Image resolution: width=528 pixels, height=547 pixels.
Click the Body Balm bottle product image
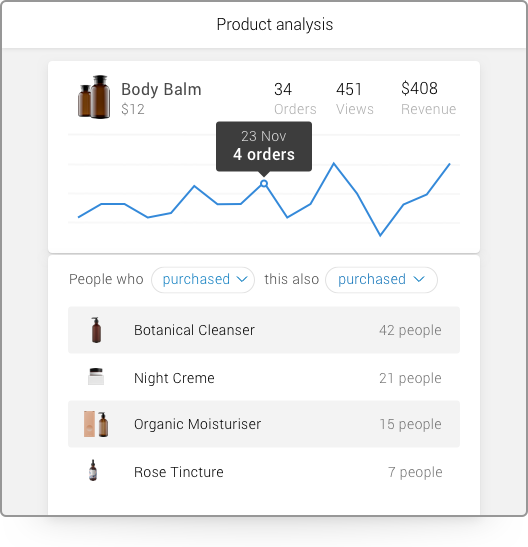click(94, 97)
